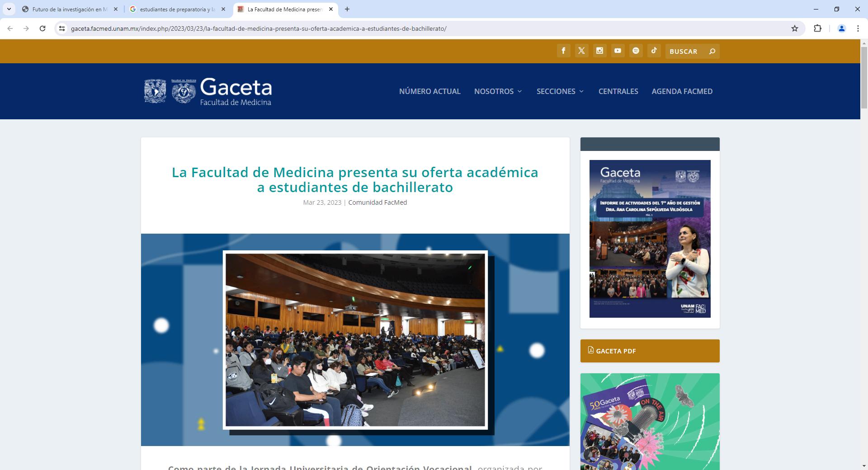Open the Chrome profile avatar
This screenshot has width=868, height=470.
(x=842, y=28)
